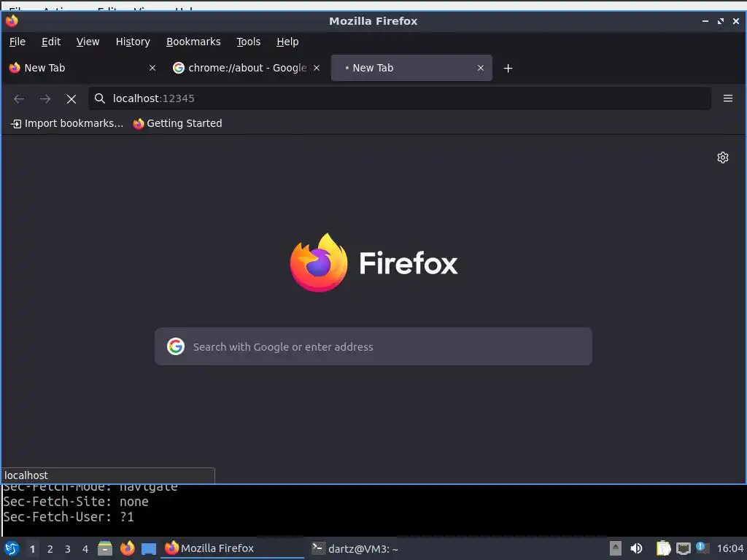Launch the file manager from the panel
Screen dimensions: 747x560
pos(105,548)
